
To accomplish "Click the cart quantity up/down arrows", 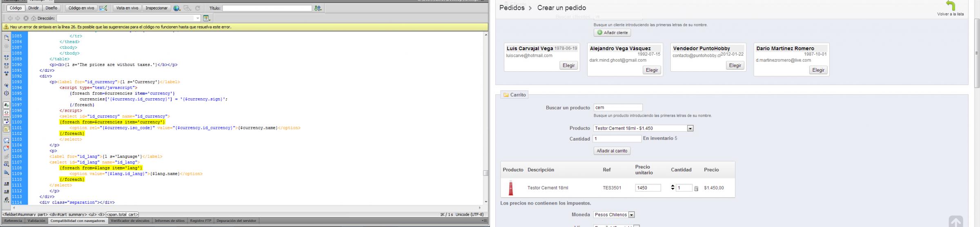I will click(673, 187).
